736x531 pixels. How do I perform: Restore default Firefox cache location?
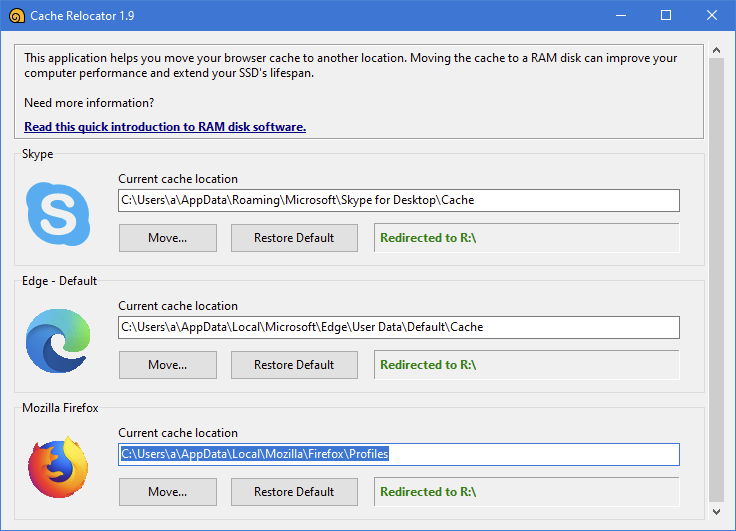[294, 492]
